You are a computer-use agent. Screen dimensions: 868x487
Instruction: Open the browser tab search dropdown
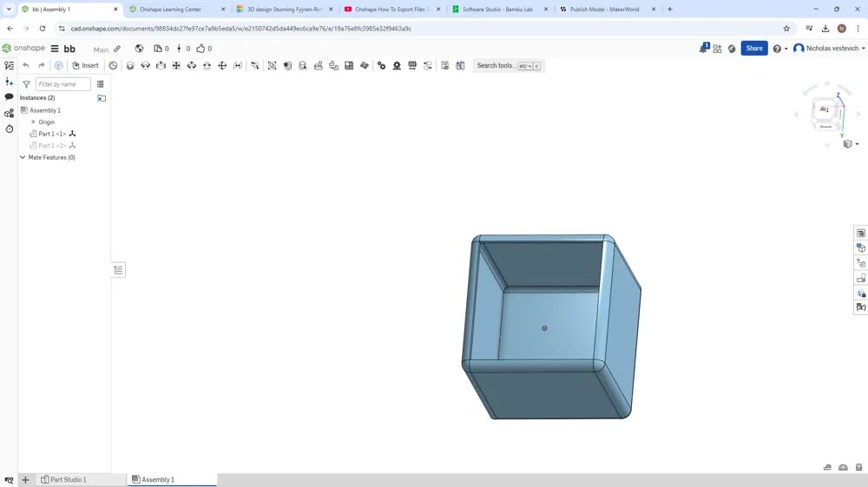[x=9, y=10]
